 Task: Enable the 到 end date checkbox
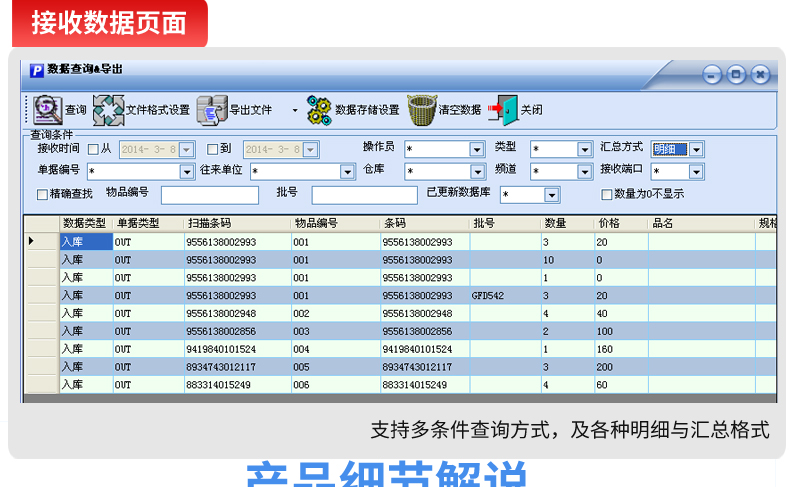pyautogui.click(x=212, y=149)
